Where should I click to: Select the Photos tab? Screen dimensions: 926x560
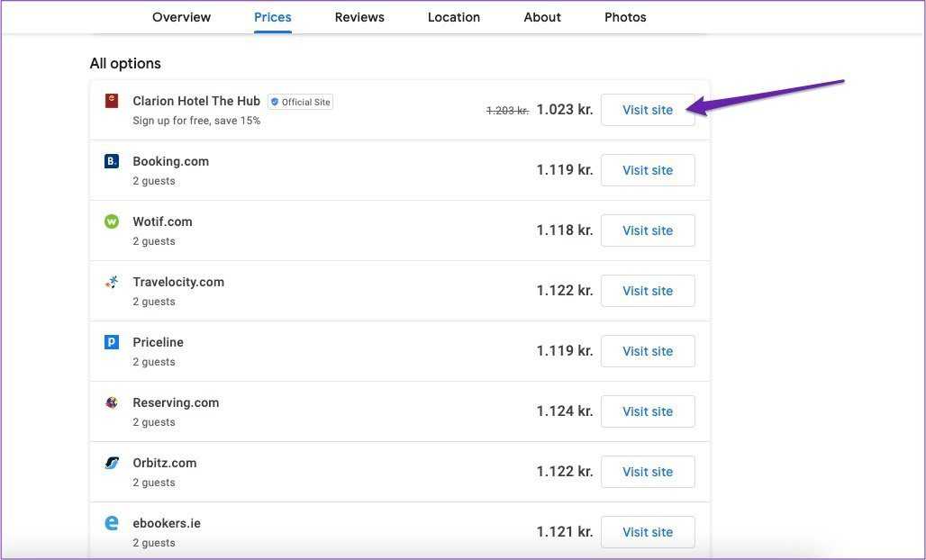pos(625,17)
